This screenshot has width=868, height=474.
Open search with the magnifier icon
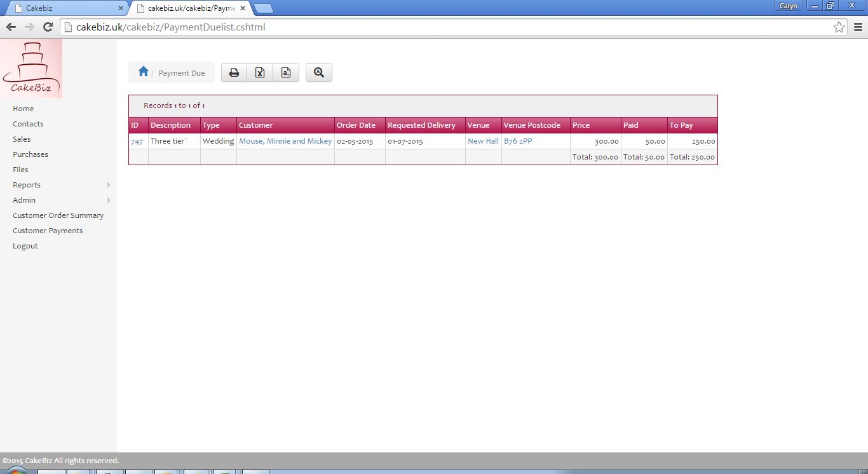[318, 72]
